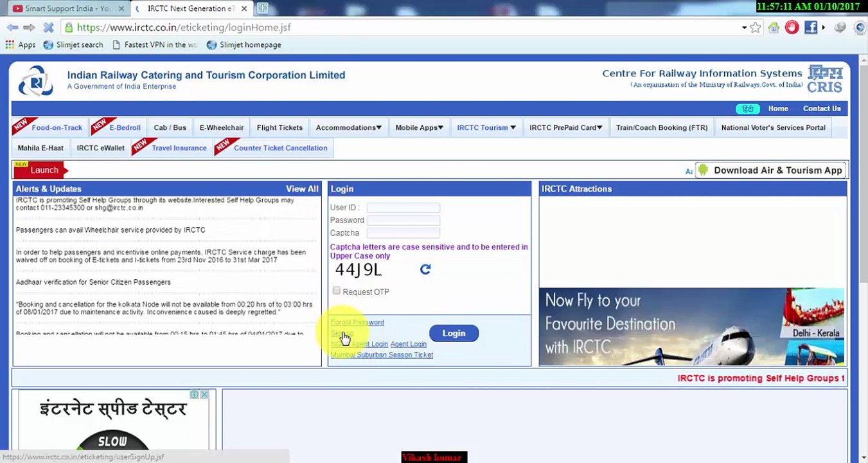Go back using the browser back arrow
The width and height of the screenshot is (868, 463).
pos(12,28)
